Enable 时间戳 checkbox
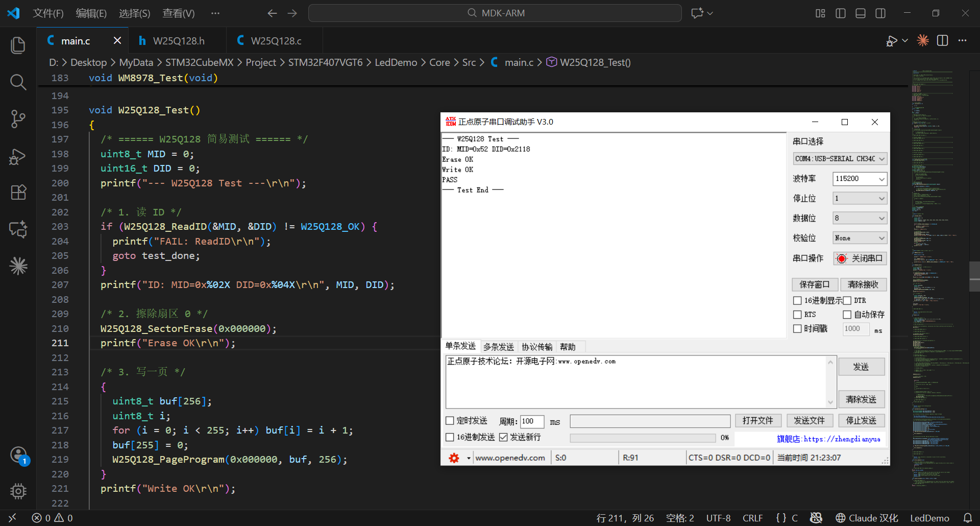The height and width of the screenshot is (526, 980). pos(797,329)
